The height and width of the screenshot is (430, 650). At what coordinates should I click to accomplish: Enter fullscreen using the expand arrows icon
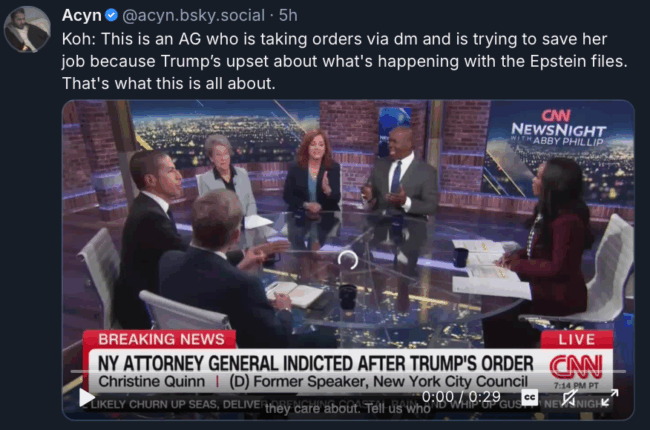609,398
